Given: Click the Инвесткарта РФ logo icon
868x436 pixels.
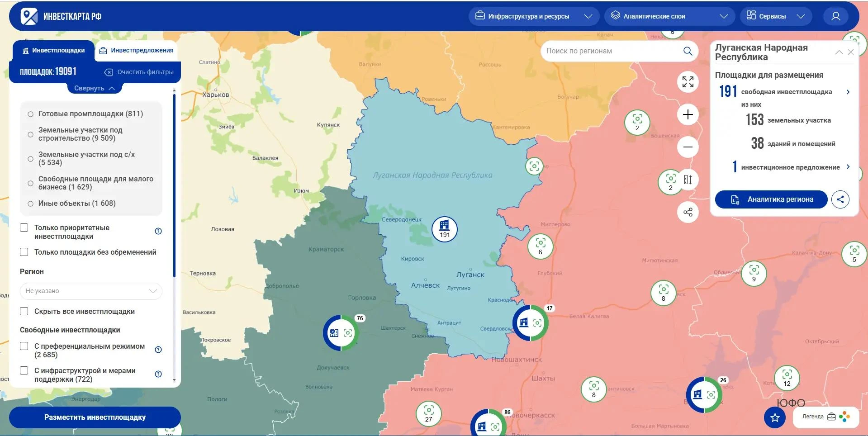Looking at the screenshot, I should coord(29,16).
